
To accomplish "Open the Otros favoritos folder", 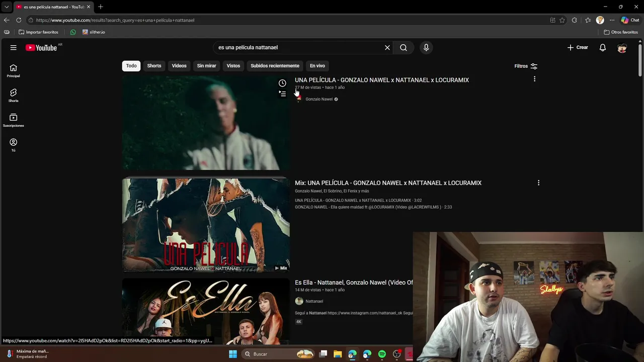I will click(621, 32).
